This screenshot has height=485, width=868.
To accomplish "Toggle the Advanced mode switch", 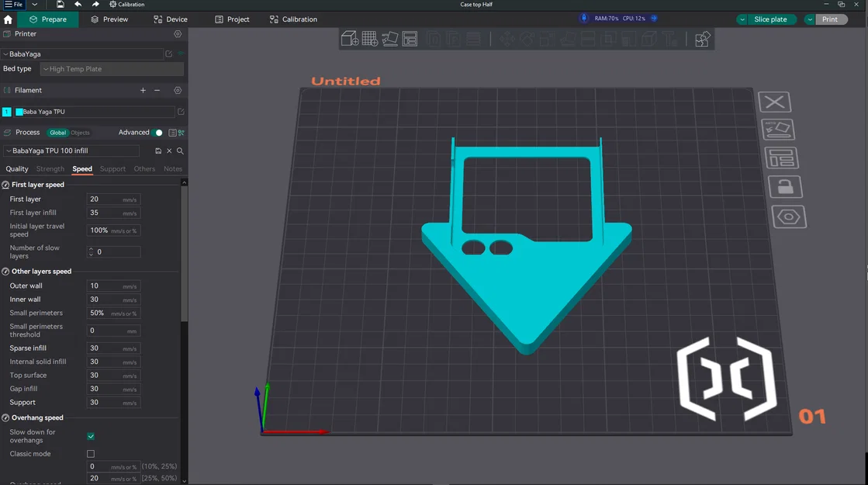I will (158, 133).
